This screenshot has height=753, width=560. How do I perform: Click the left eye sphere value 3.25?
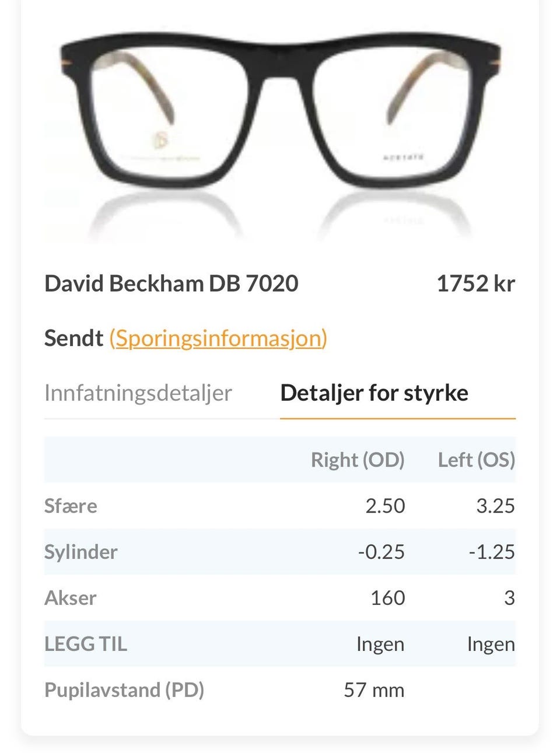click(495, 506)
